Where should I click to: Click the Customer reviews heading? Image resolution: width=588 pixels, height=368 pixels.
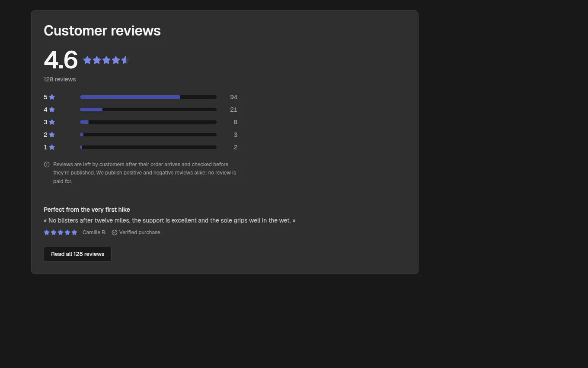click(102, 31)
